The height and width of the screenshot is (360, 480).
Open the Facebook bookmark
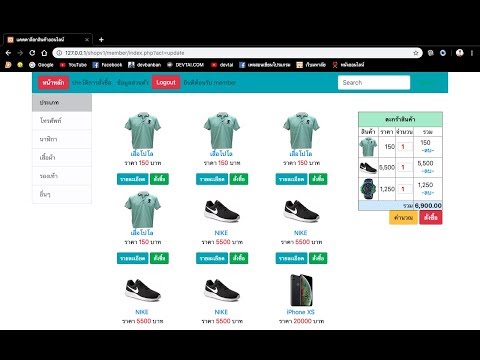coord(107,65)
